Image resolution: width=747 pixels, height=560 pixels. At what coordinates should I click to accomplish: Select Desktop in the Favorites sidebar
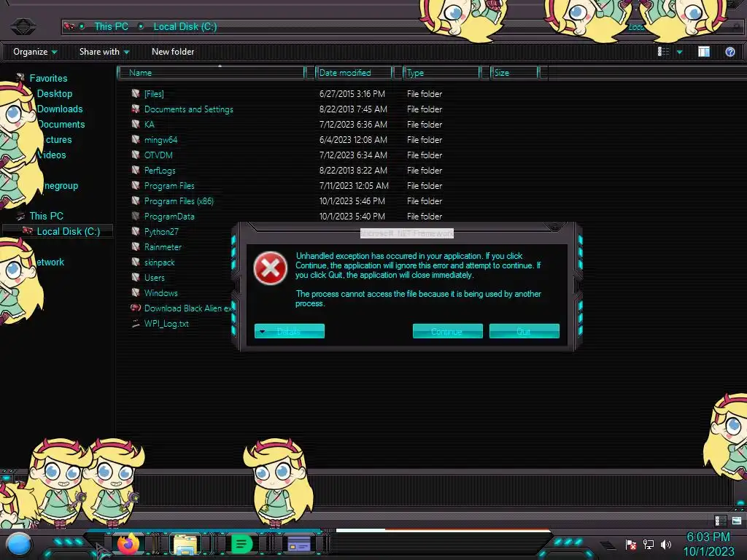(x=55, y=93)
